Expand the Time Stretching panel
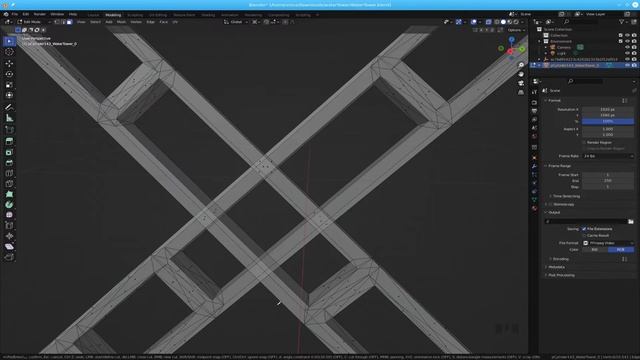The width and height of the screenshot is (640, 360). click(x=566, y=196)
